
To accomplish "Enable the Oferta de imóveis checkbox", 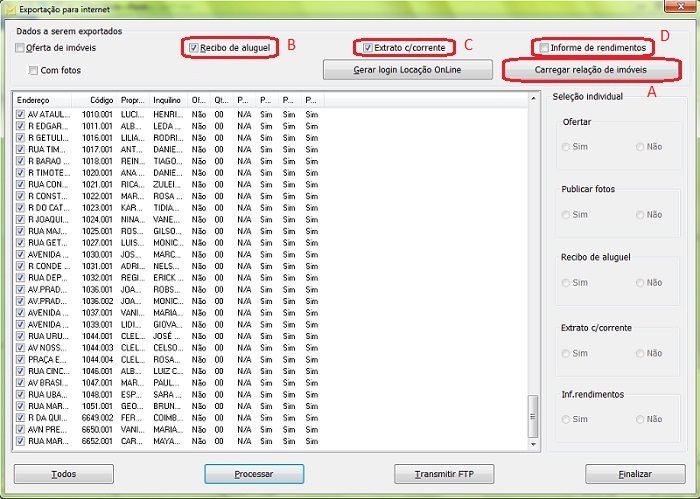I will 21,48.
